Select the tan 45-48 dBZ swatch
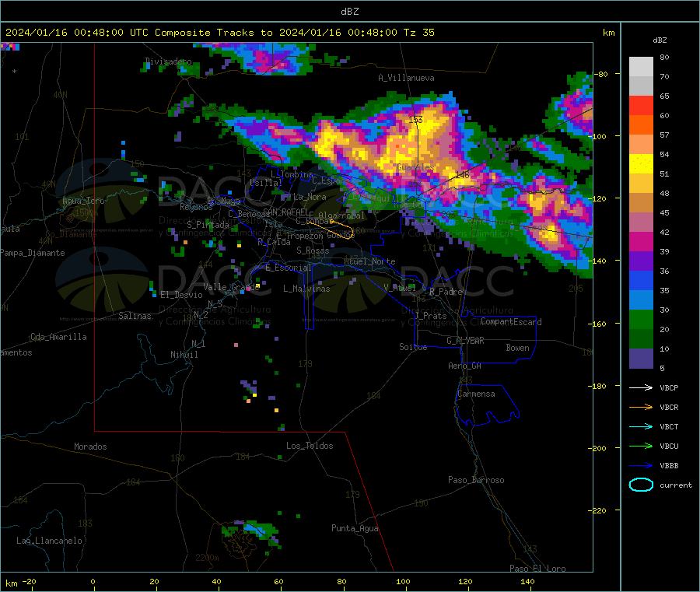Screen dimensions: 700x592 click(x=641, y=203)
